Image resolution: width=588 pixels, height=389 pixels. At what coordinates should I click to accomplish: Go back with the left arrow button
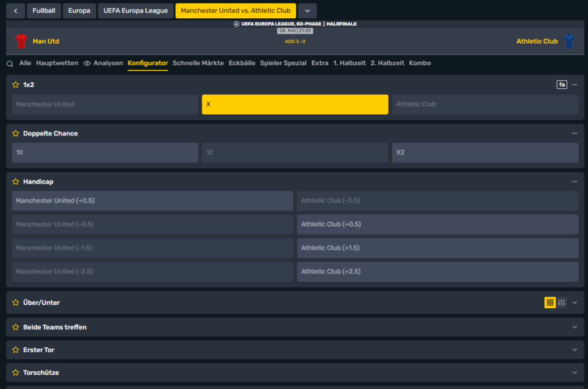[x=16, y=11]
